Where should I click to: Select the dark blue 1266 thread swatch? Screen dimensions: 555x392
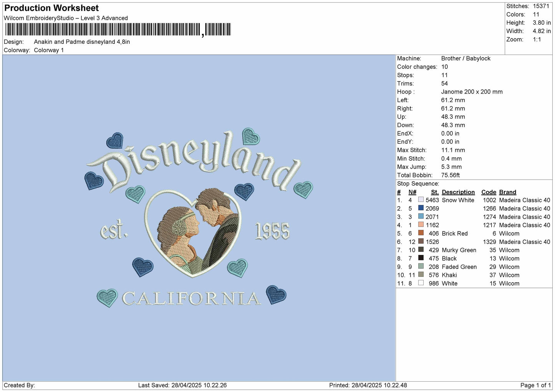tap(421, 208)
